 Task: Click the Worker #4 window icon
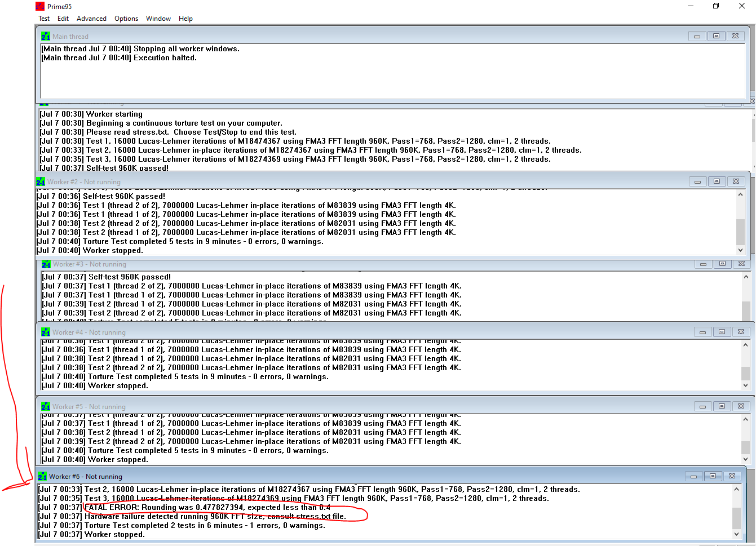[x=46, y=332]
